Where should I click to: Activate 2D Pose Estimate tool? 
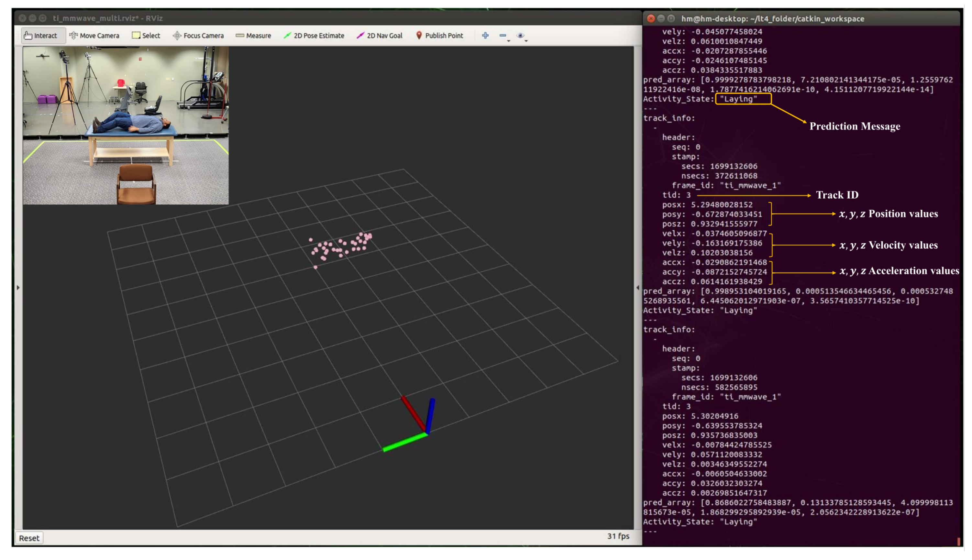click(x=314, y=35)
